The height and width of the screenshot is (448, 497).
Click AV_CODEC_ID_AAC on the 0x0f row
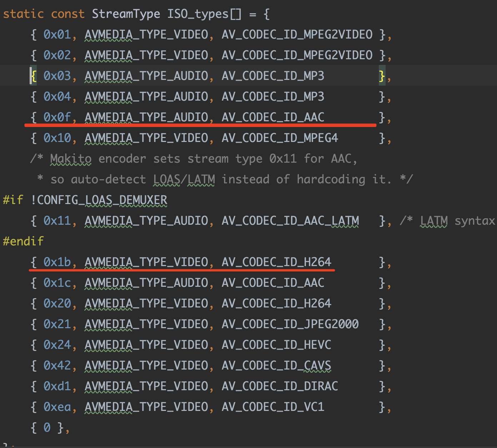[x=273, y=117]
